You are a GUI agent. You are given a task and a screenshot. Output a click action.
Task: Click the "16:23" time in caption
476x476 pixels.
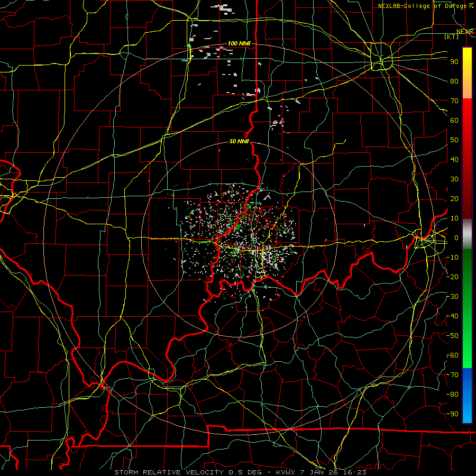[354, 472]
